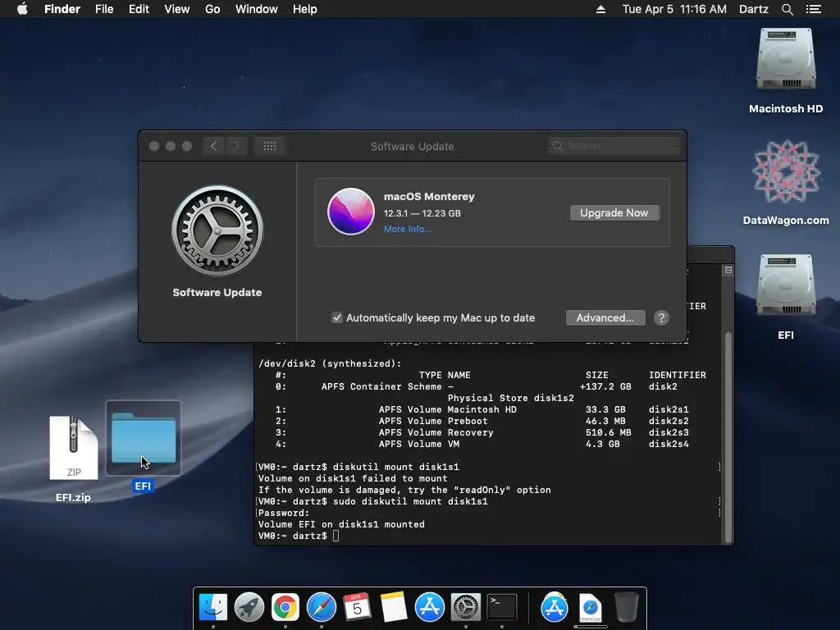840x630 pixels.
Task: Open the Safari download file in Dock
Action: [590, 608]
